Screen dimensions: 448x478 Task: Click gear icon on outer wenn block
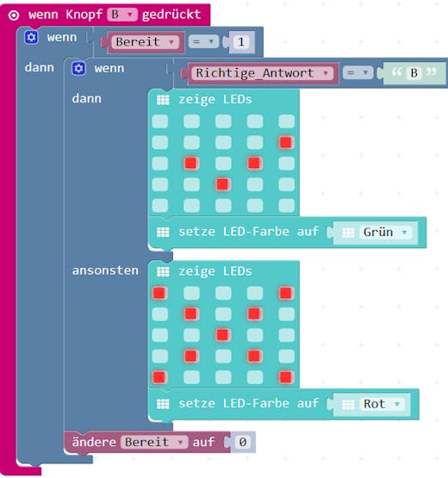pos(31,38)
